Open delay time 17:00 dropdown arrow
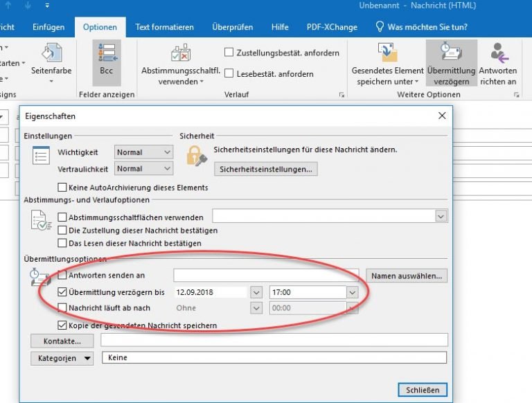Image resolution: width=532 pixels, height=403 pixels. tap(352, 292)
